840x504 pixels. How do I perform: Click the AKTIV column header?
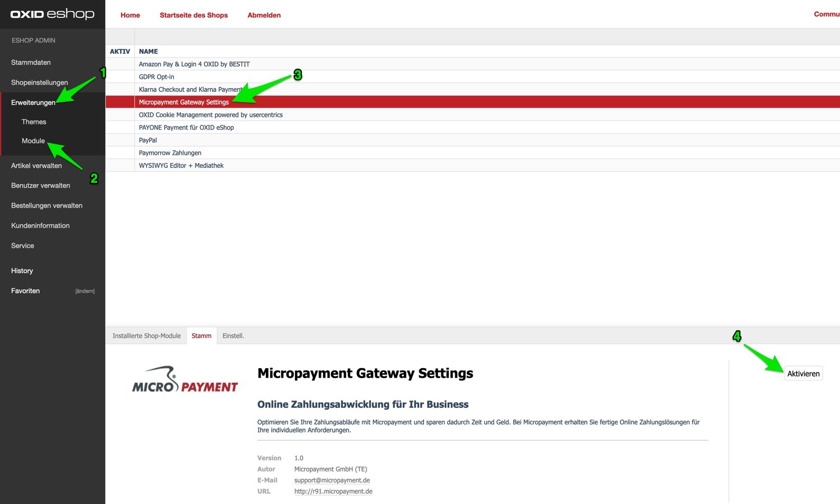click(x=120, y=51)
